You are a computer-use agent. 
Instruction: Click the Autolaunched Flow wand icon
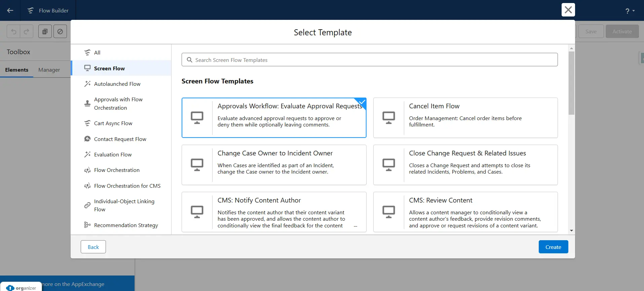pos(87,84)
